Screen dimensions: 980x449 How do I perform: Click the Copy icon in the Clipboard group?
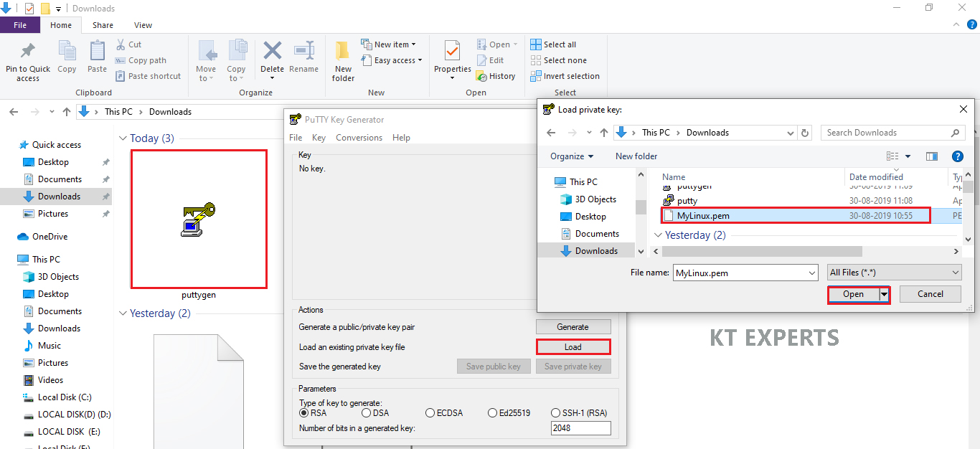click(67, 57)
